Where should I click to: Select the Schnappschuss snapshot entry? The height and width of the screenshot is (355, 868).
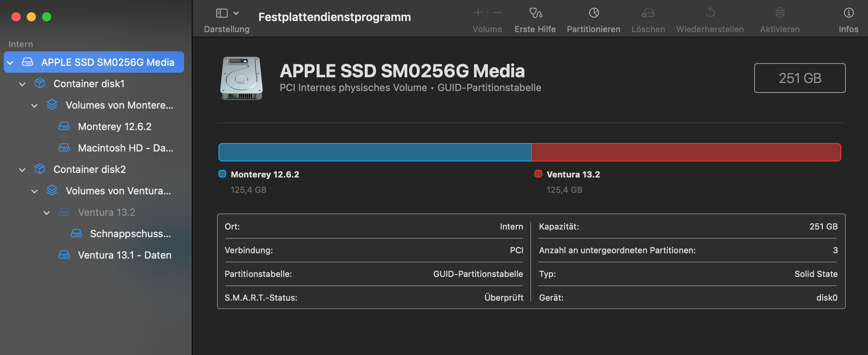pyautogui.click(x=130, y=234)
